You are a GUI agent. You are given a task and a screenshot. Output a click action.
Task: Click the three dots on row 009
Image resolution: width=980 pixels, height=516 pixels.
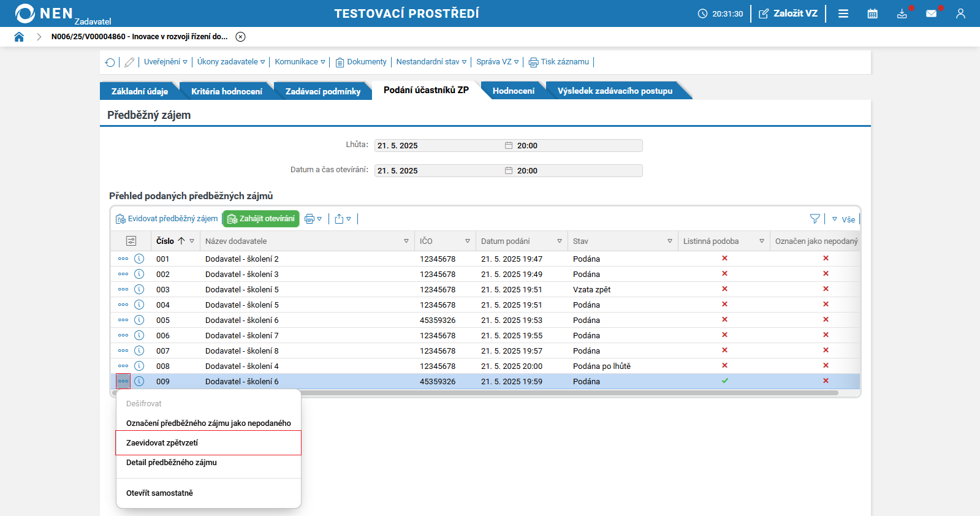123,381
